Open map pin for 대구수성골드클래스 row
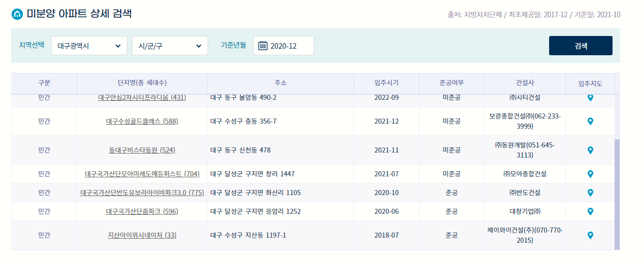The width and height of the screenshot is (644, 266). (590, 121)
